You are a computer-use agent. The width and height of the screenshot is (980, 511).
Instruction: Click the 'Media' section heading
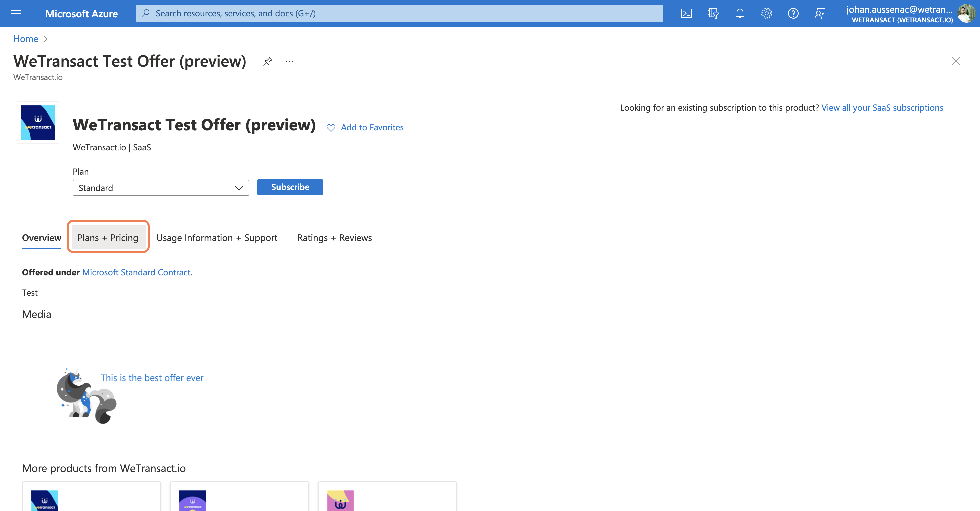pyautogui.click(x=37, y=314)
